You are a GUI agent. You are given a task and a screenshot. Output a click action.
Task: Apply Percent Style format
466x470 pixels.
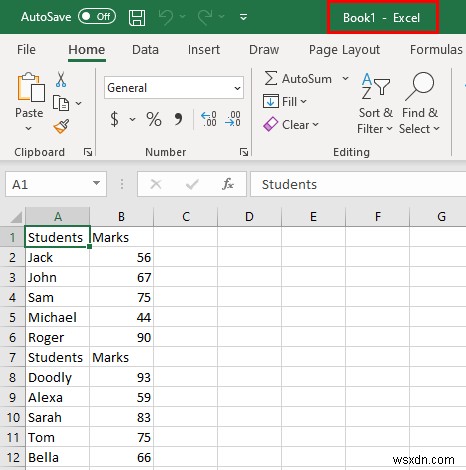(154, 119)
